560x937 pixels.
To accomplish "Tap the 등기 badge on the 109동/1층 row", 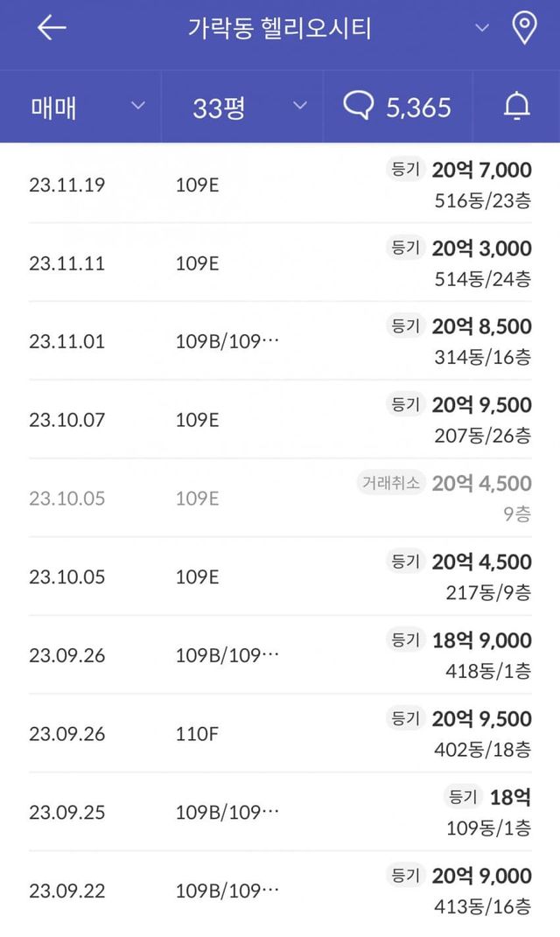I will click(463, 797).
